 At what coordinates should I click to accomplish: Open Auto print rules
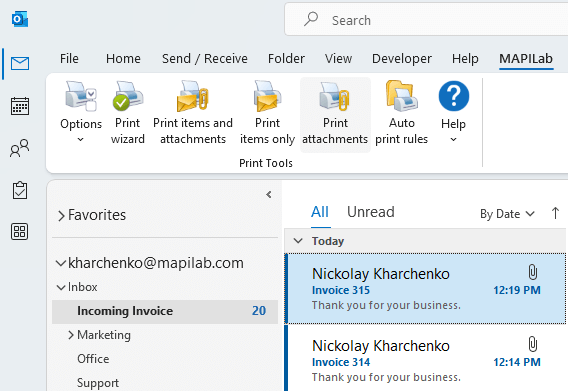tap(401, 113)
